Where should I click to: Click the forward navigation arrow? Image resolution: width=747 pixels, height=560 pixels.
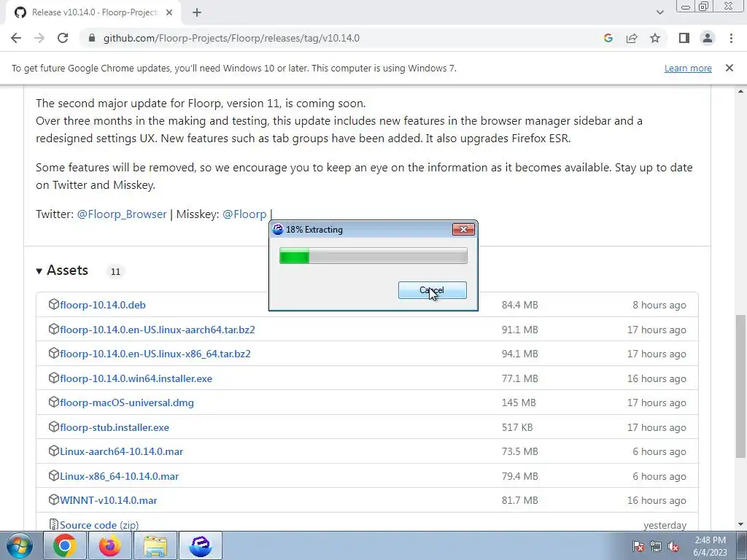tap(39, 38)
